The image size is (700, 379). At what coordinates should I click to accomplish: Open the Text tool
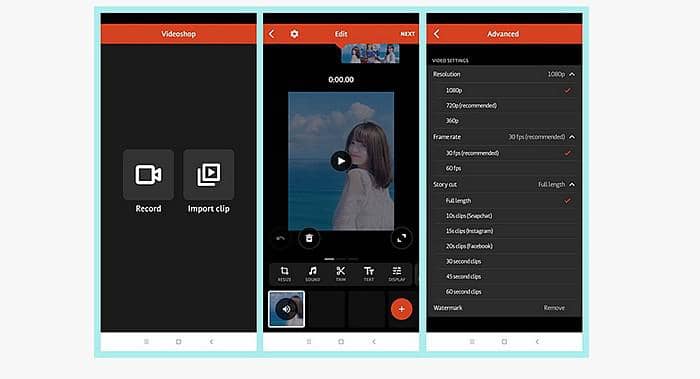(369, 274)
